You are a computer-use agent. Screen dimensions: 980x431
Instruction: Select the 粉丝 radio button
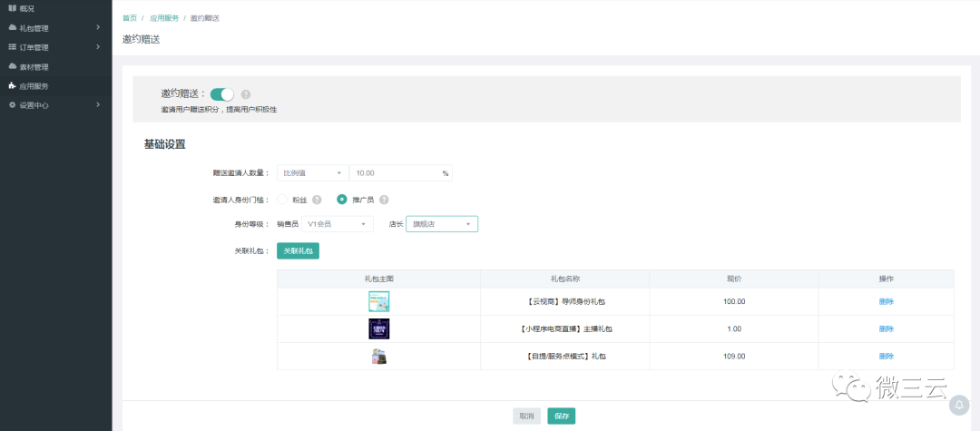282,200
